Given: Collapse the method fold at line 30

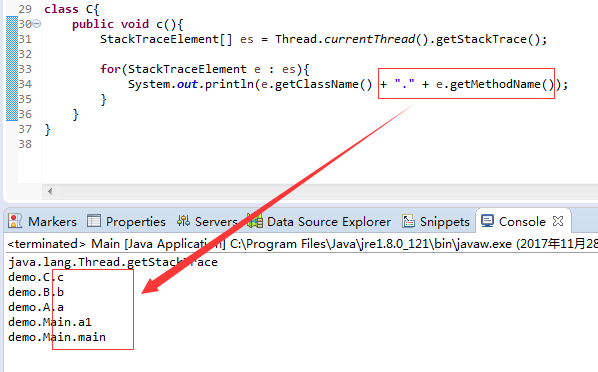Looking at the screenshot, I should coord(37,24).
